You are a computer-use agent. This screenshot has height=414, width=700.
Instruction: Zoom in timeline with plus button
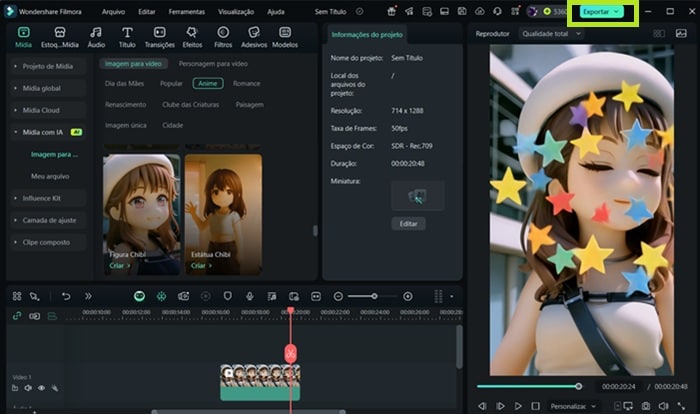coord(408,296)
